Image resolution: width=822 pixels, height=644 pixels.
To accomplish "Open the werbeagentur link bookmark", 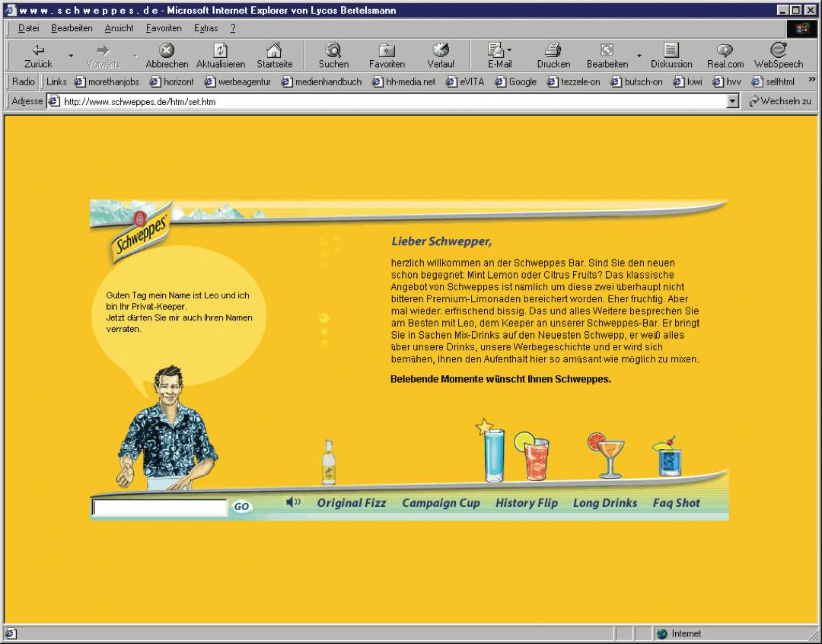I will point(237,81).
